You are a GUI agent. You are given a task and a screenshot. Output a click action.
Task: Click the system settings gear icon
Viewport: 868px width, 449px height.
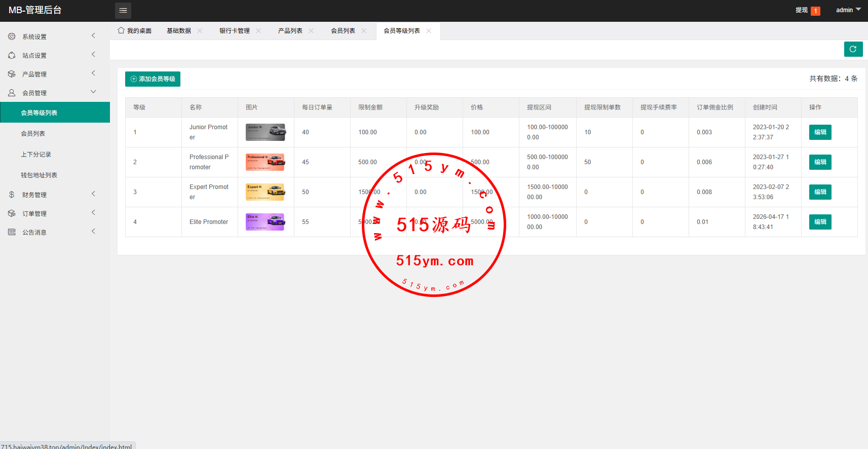pyautogui.click(x=12, y=36)
